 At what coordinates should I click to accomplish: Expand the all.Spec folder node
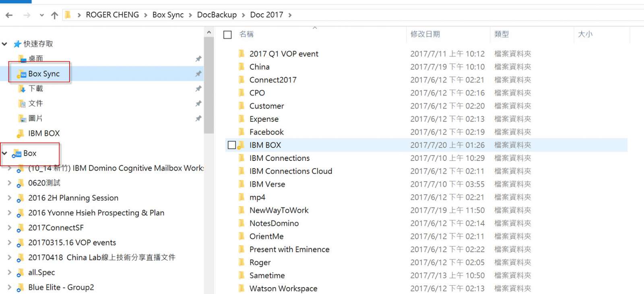pos(9,272)
